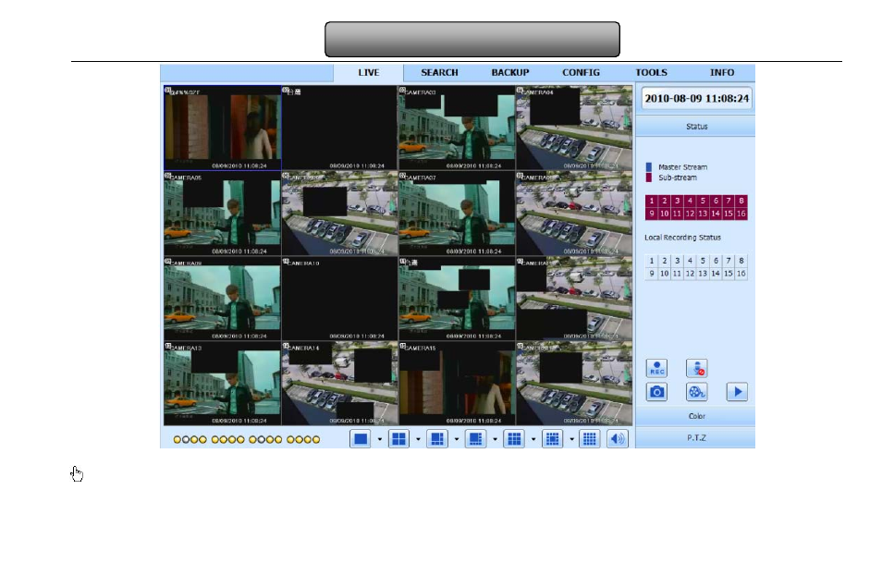
Task: Select the 3x3 nine-camera layout
Action: click(514, 439)
